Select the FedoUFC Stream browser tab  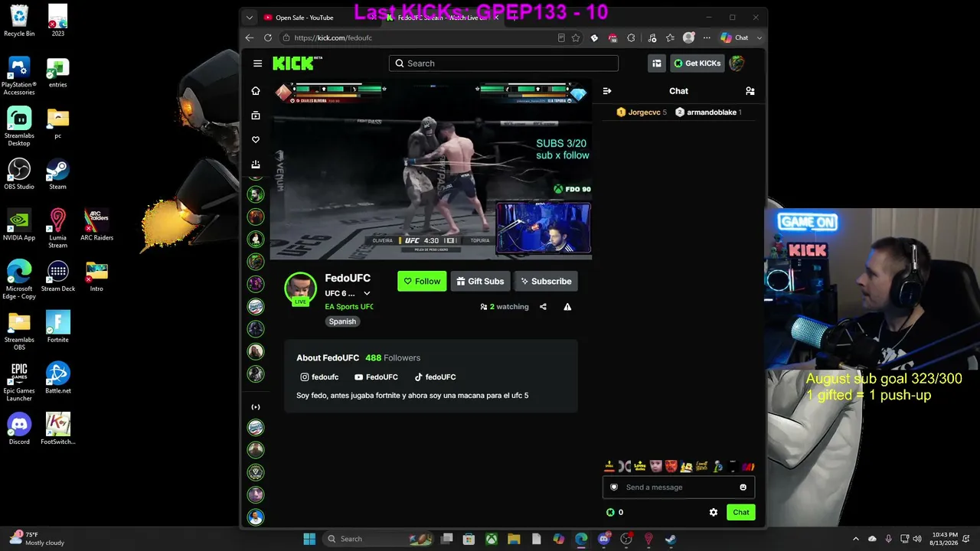click(443, 18)
